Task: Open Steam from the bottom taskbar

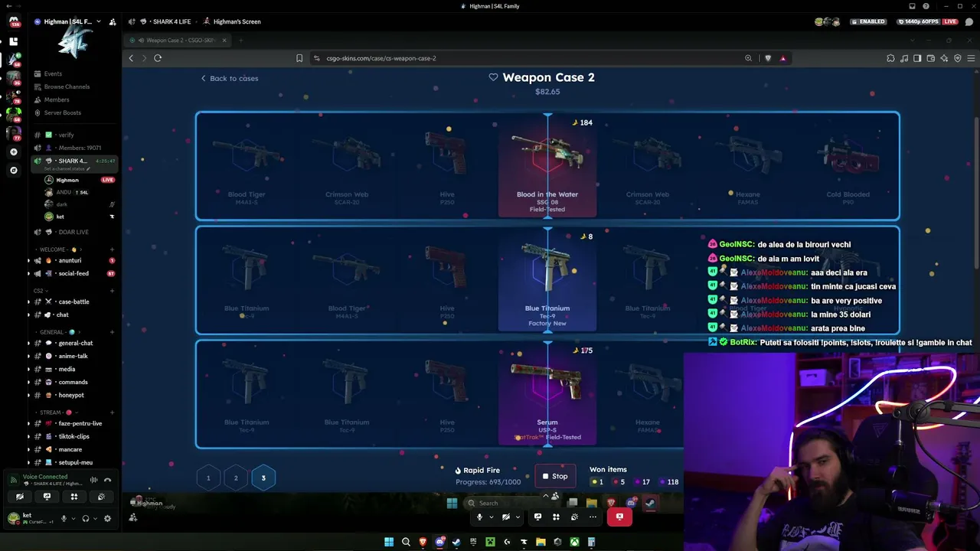Action: (456, 542)
